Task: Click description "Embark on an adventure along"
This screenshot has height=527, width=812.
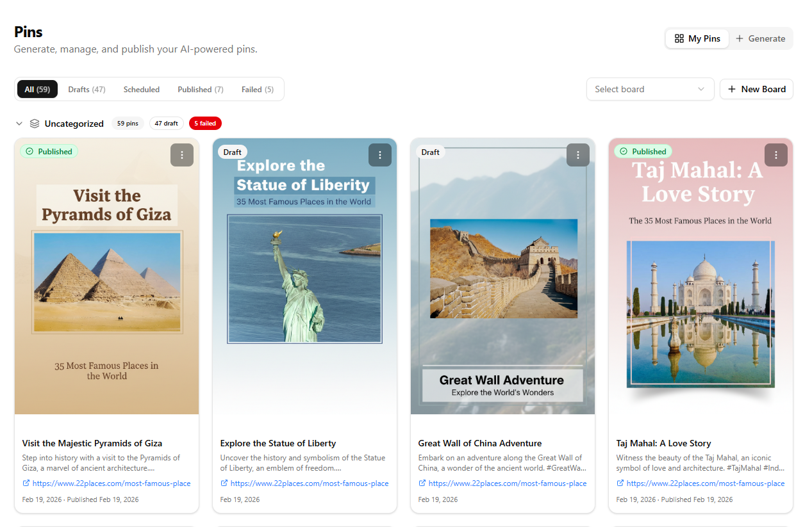Action: pyautogui.click(x=501, y=463)
